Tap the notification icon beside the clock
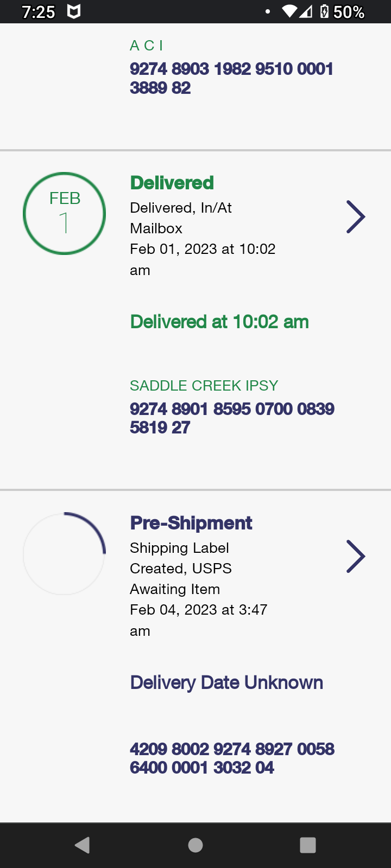The image size is (391, 868). [74, 11]
